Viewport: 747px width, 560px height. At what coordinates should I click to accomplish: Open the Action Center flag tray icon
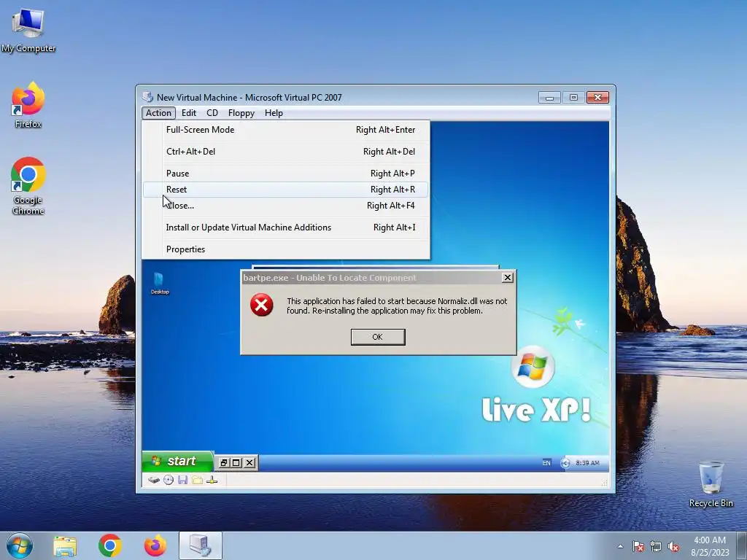click(638, 546)
